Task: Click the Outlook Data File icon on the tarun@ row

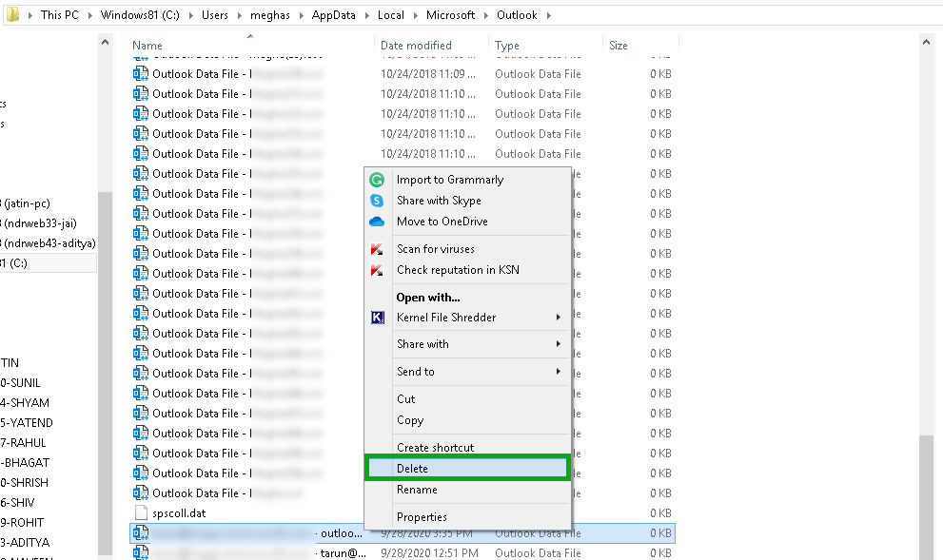Action: tap(142, 552)
